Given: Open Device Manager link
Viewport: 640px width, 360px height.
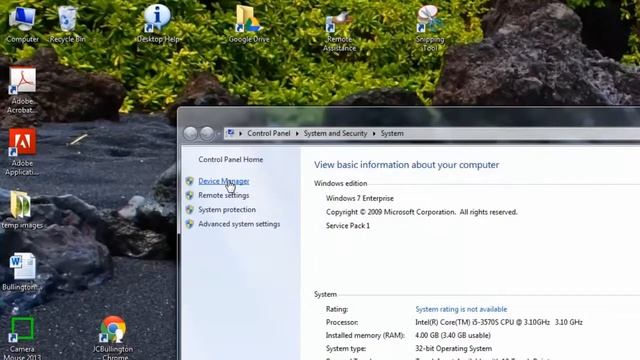Looking at the screenshot, I should 224,181.
